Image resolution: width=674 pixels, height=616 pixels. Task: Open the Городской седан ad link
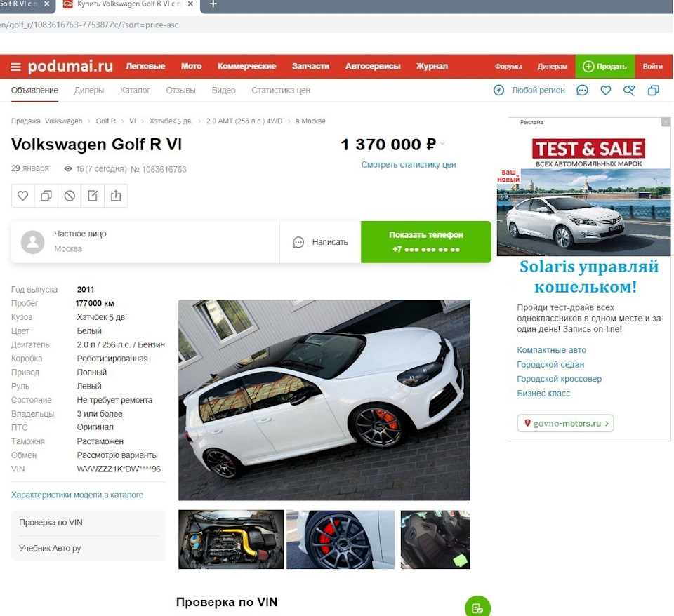click(550, 365)
